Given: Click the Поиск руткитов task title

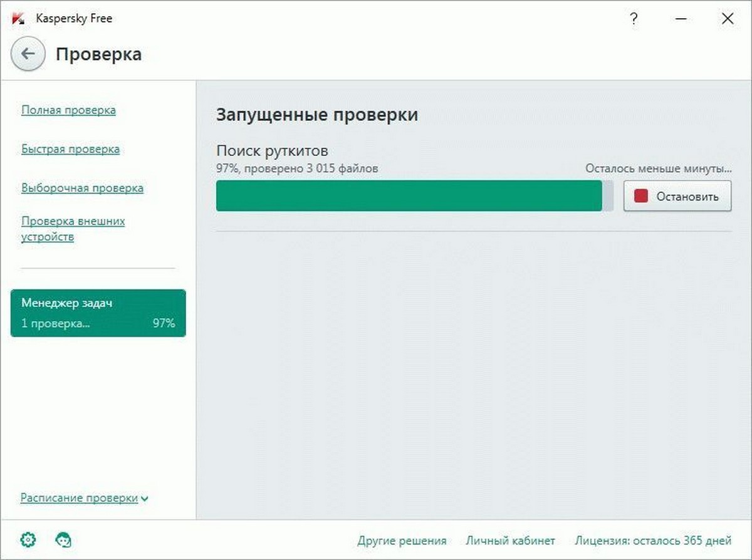Looking at the screenshot, I should [273, 151].
